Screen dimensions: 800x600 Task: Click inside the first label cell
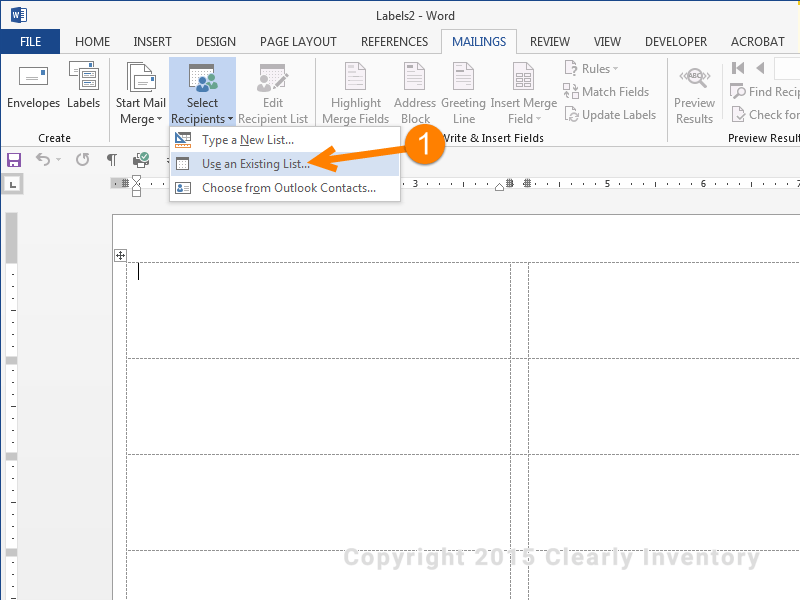(x=319, y=310)
